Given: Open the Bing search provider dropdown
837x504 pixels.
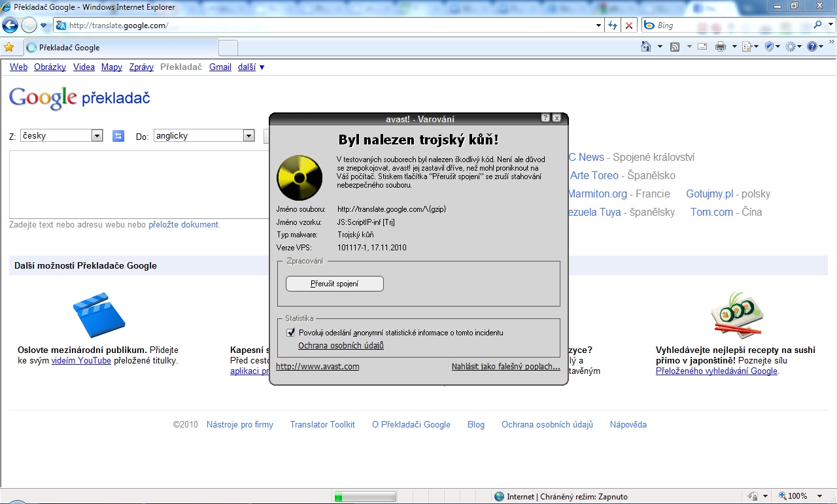Looking at the screenshot, I should click(x=829, y=25).
